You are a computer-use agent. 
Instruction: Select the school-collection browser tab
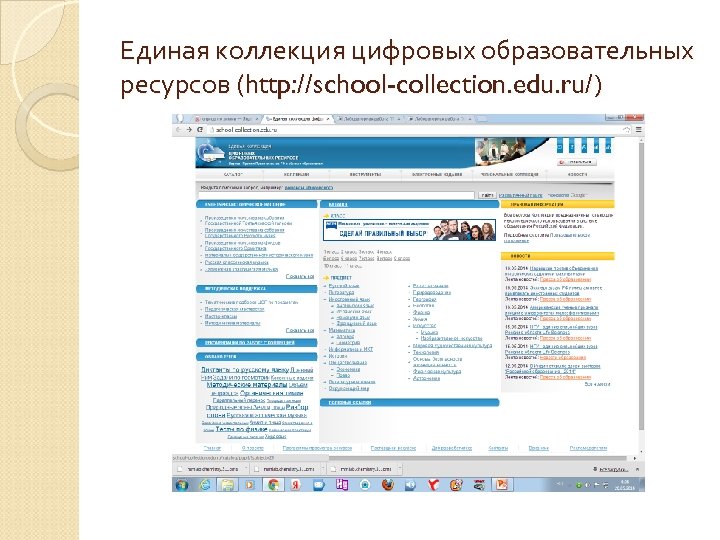298,119
